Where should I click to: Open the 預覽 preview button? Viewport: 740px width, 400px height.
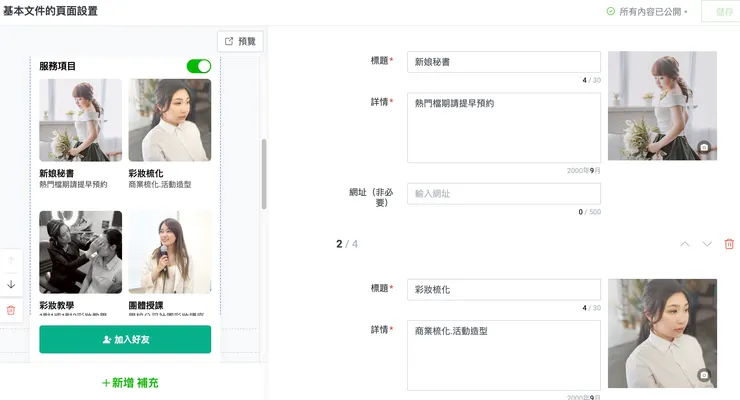point(240,42)
